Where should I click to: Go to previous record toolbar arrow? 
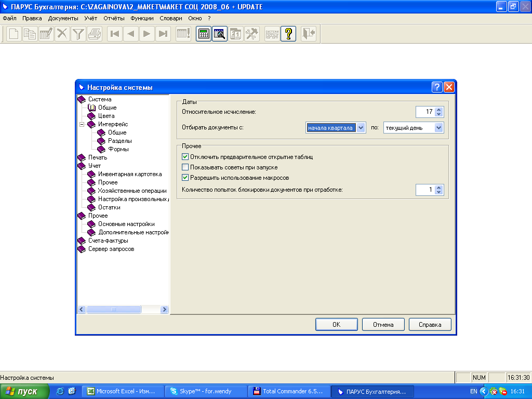coord(130,34)
